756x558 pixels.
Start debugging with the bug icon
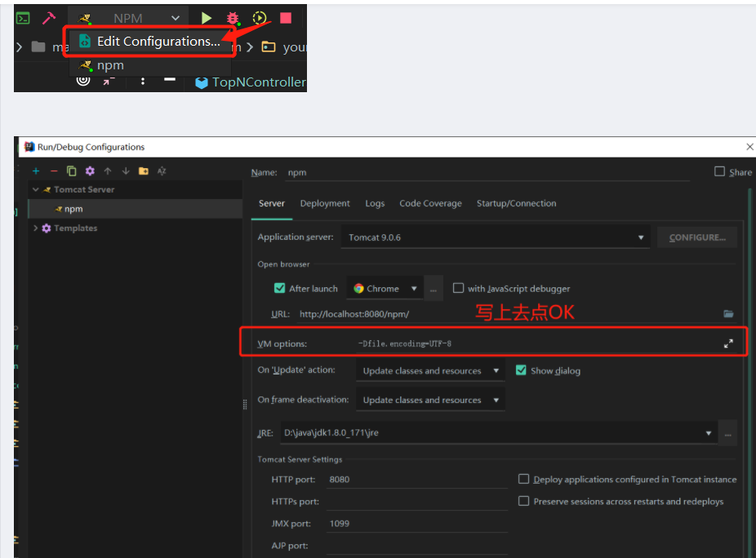233,18
